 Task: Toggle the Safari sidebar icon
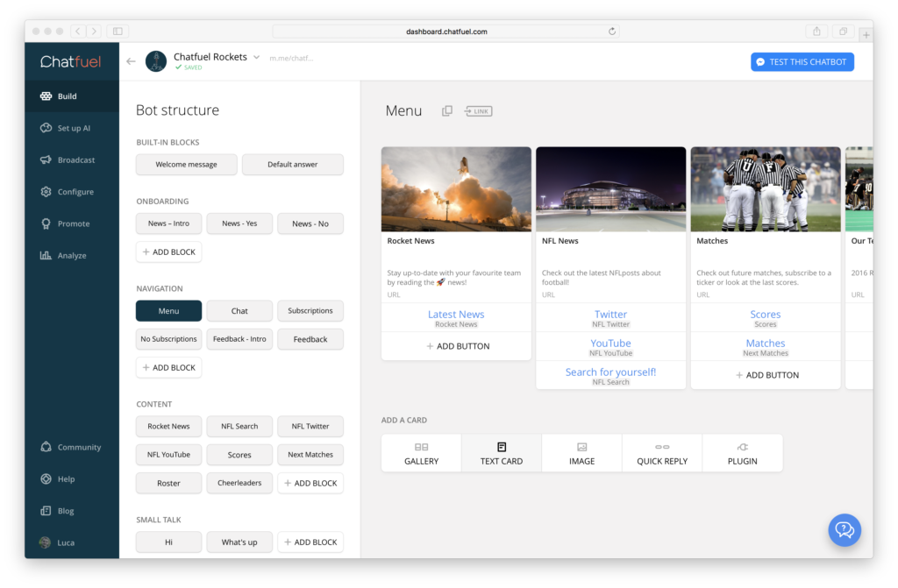118,32
